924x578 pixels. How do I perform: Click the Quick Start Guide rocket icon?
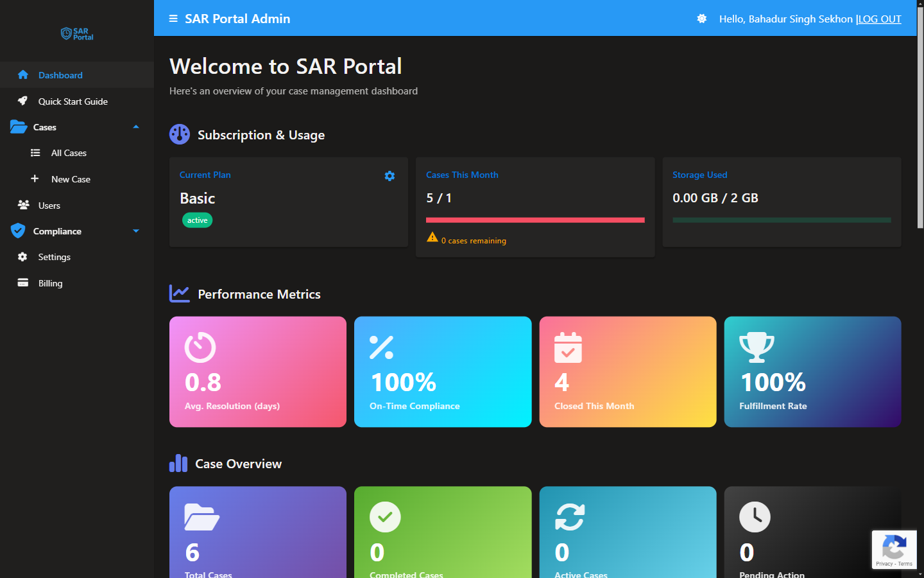pos(23,101)
